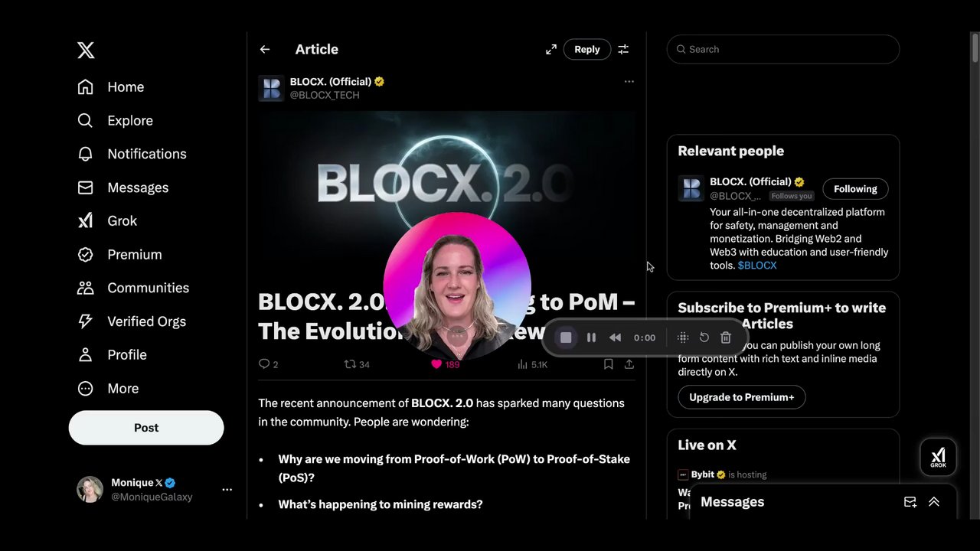Click the BLOCX avatar in Relevant people

coord(691,188)
